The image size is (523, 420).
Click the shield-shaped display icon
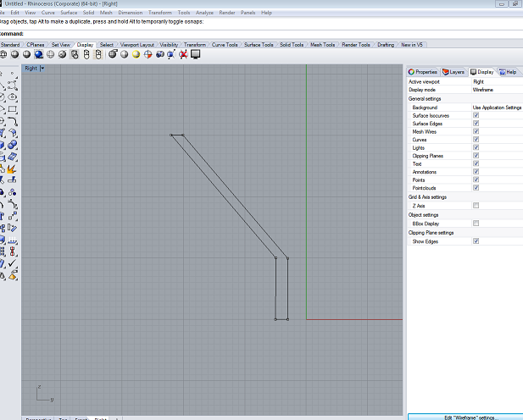[x=75, y=54]
